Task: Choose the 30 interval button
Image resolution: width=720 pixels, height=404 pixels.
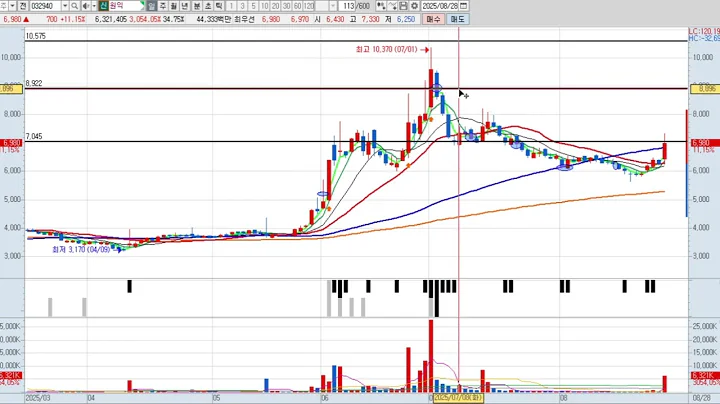Action: coord(287,6)
